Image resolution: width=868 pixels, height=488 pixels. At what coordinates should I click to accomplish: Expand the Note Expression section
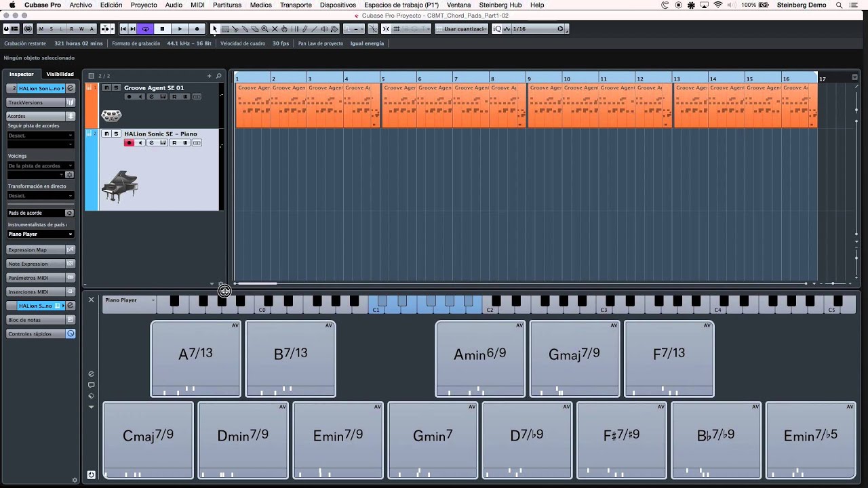click(x=41, y=264)
